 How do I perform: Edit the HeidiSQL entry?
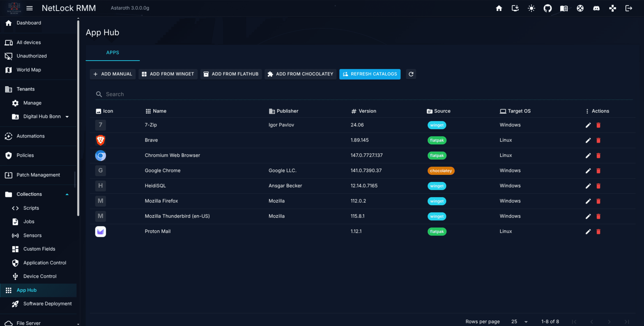(x=588, y=186)
